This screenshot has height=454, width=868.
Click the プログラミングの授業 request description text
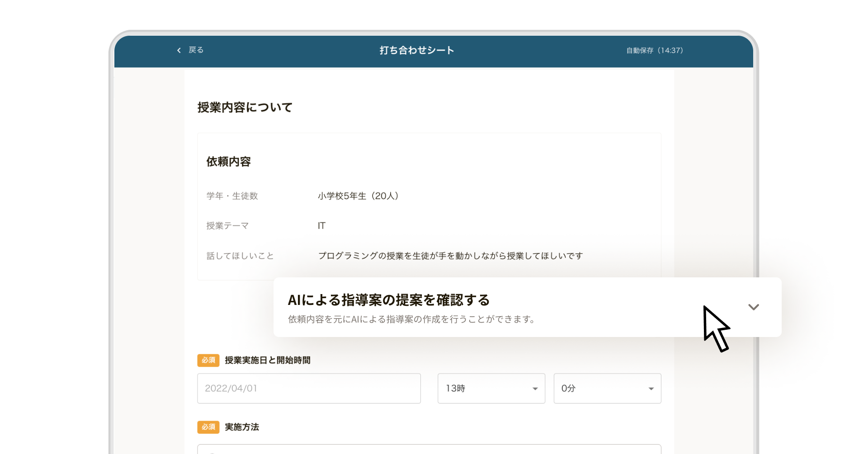click(x=450, y=256)
